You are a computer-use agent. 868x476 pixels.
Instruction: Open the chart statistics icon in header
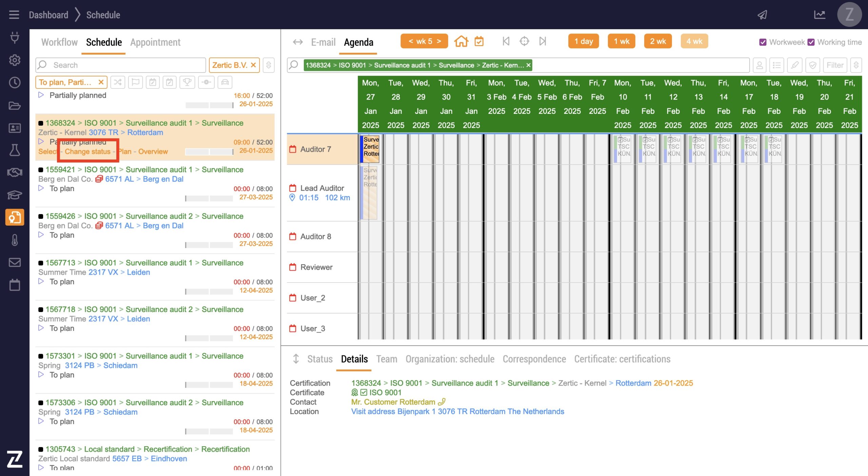[820, 15]
